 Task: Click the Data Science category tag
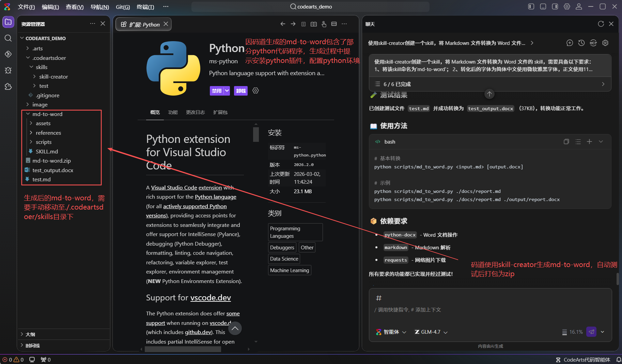click(284, 259)
